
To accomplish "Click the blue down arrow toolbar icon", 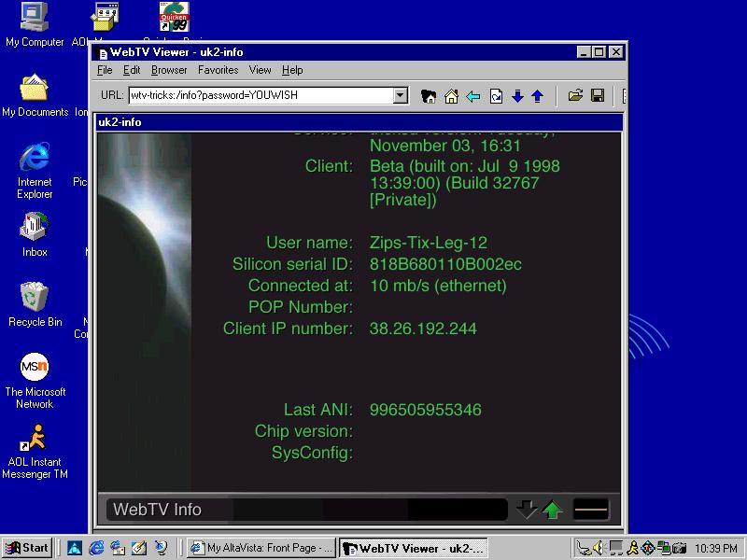I will pos(517,96).
